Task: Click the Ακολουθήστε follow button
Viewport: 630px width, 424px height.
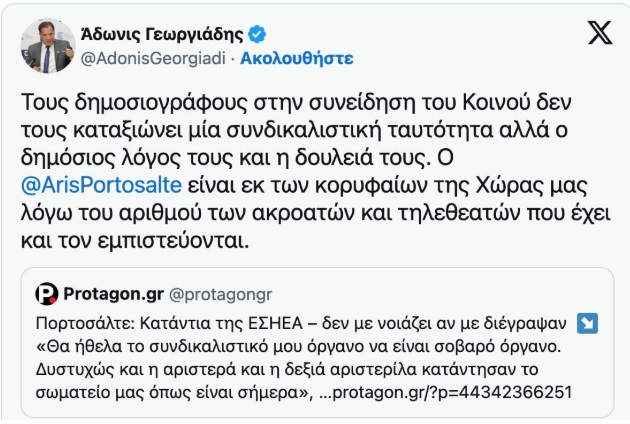Action: point(297,59)
